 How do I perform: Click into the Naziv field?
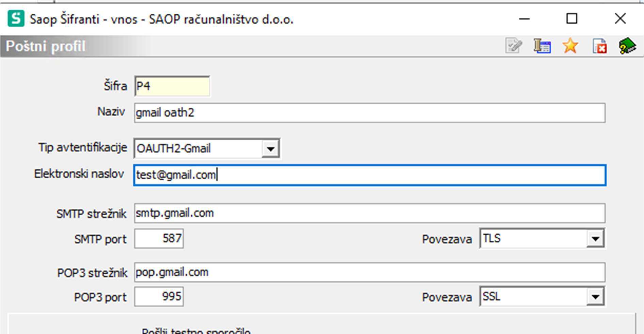(370, 113)
